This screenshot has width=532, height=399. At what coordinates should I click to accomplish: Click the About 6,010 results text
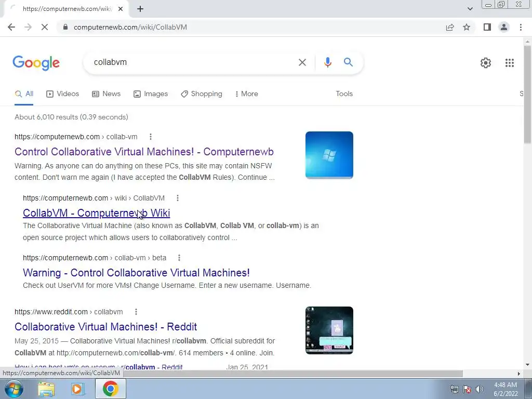[x=71, y=117]
